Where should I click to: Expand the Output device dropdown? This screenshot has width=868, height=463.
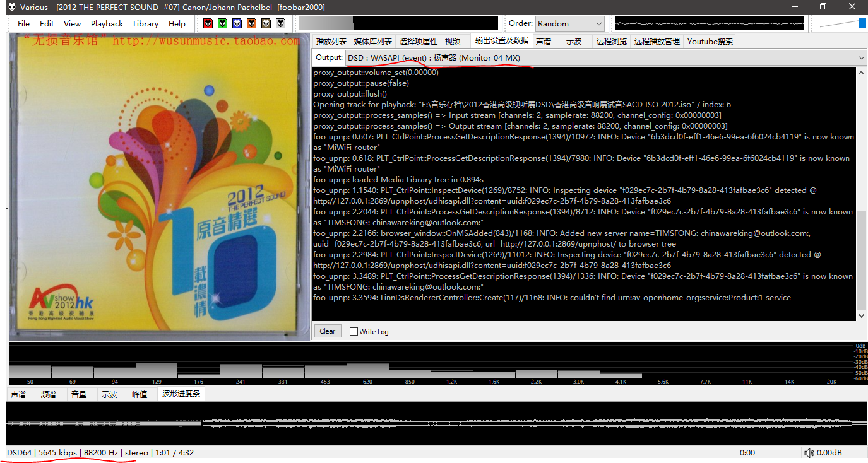[606, 57]
